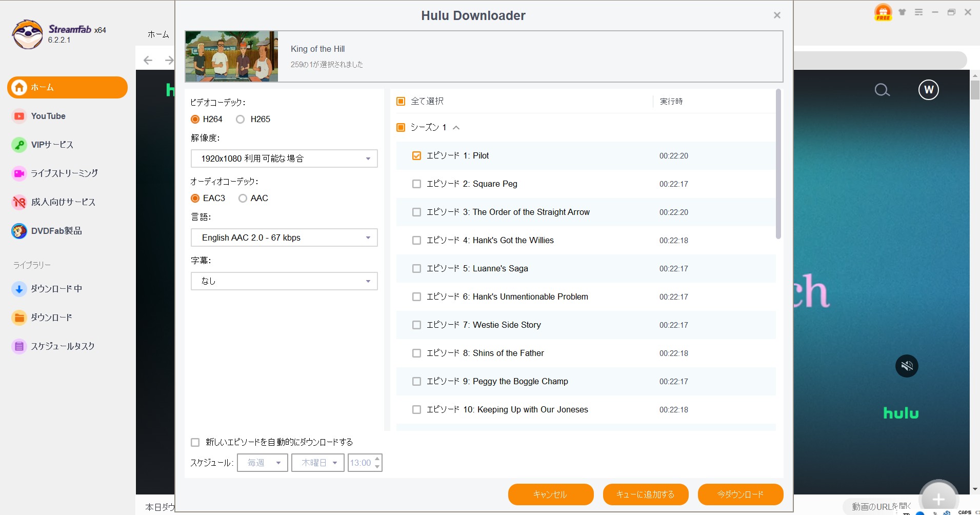Click the shirt skin icon in title bar
Image resolution: width=980 pixels, height=515 pixels.
click(902, 12)
